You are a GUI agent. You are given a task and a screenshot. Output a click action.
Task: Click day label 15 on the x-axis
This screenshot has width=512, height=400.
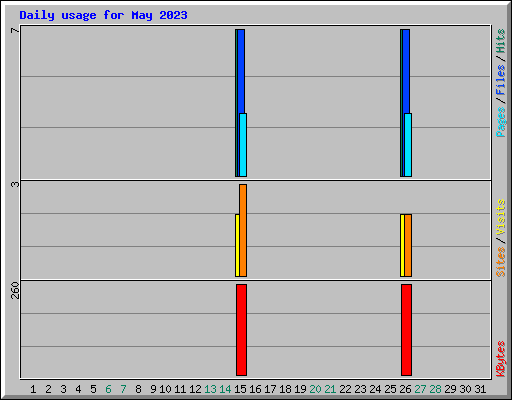240,389
